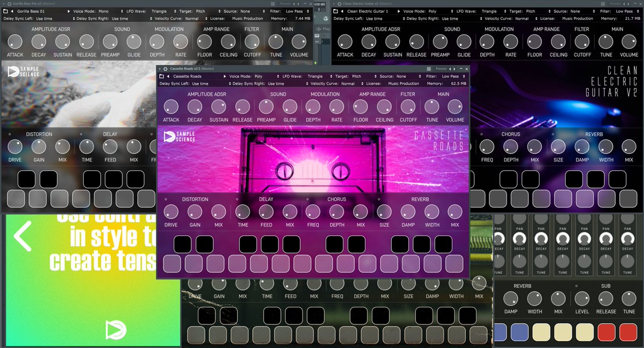Click the folder icon in Cassette Roads window
Image resolution: width=644 pixels, height=348 pixels.
pyautogui.click(x=162, y=76)
